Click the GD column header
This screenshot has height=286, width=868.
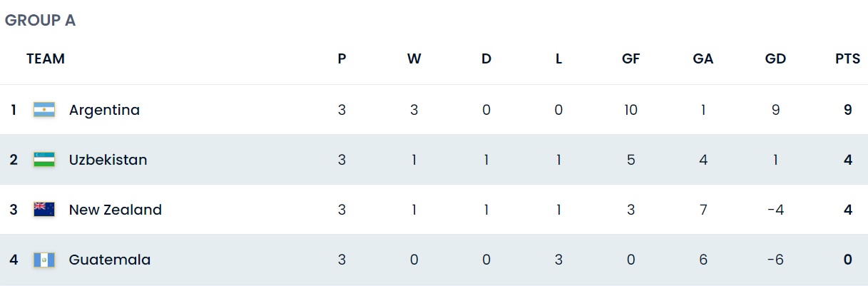[775, 59]
